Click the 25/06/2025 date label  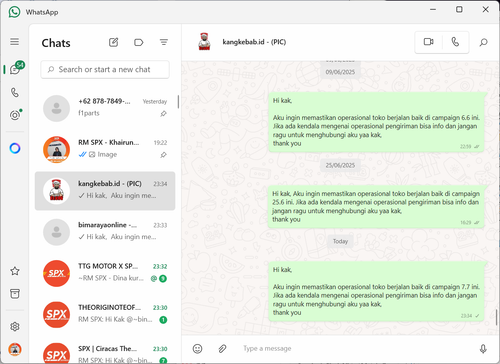340,165
